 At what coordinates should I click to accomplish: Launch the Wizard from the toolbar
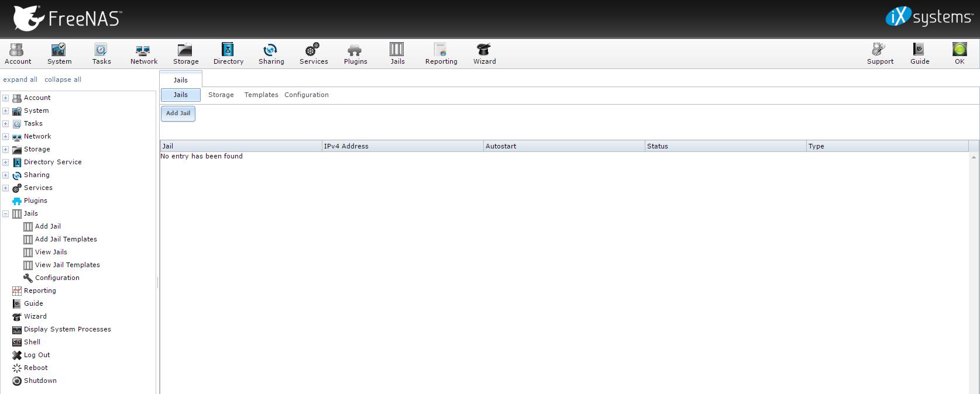point(484,54)
